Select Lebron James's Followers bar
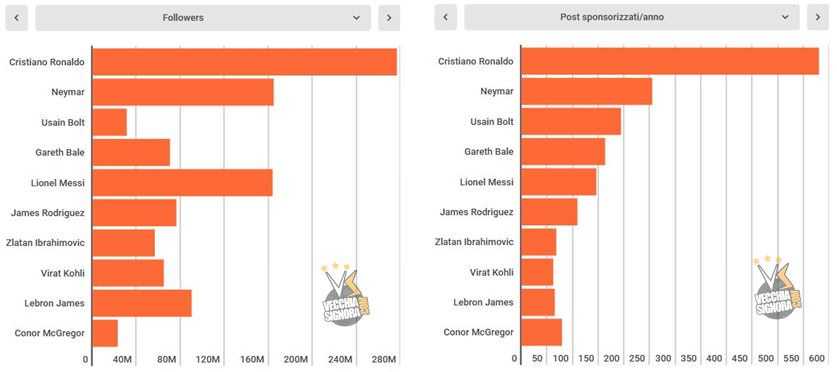 (x=142, y=303)
